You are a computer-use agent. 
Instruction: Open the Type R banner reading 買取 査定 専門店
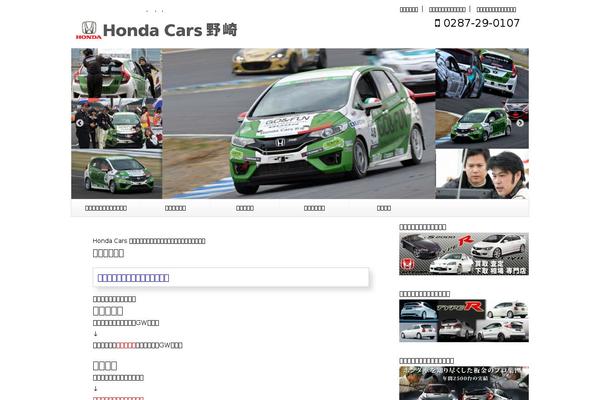[464, 254]
